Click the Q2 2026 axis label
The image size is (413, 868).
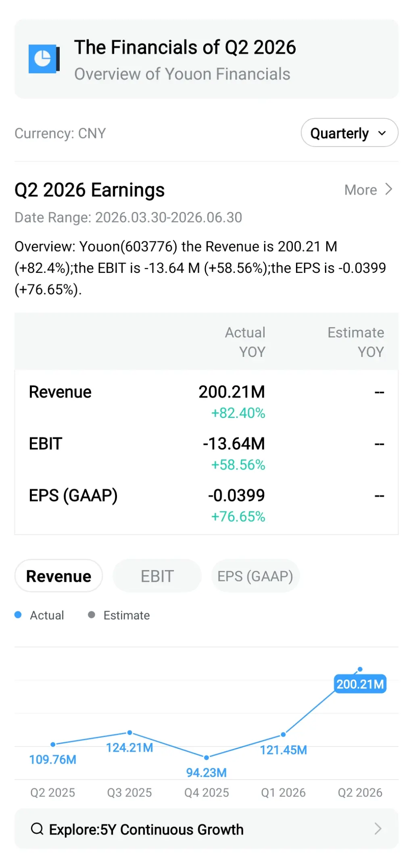(360, 793)
